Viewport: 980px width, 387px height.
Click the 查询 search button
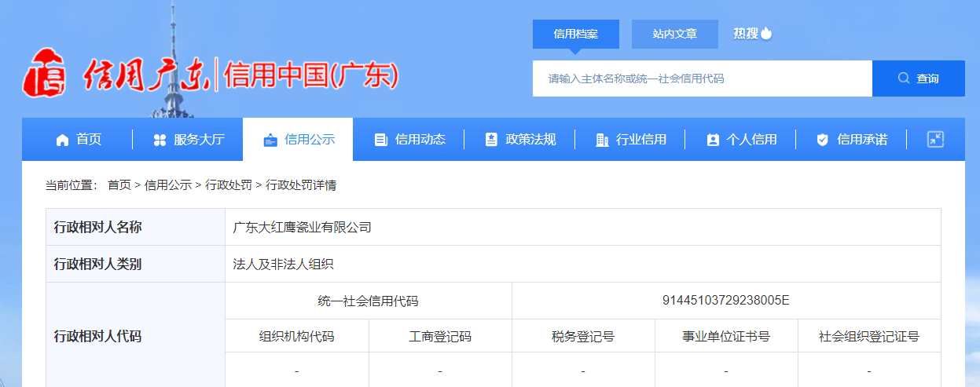tap(919, 78)
